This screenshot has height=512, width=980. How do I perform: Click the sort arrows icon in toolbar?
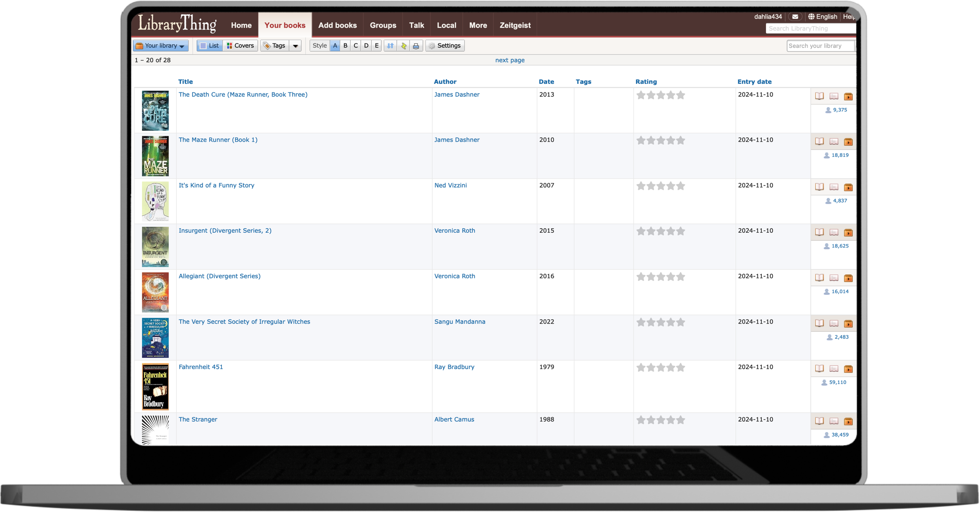pyautogui.click(x=390, y=46)
